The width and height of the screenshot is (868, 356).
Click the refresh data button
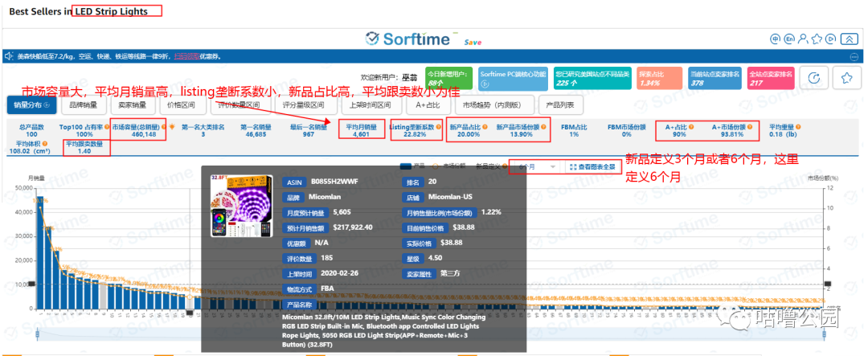[814, 78]
